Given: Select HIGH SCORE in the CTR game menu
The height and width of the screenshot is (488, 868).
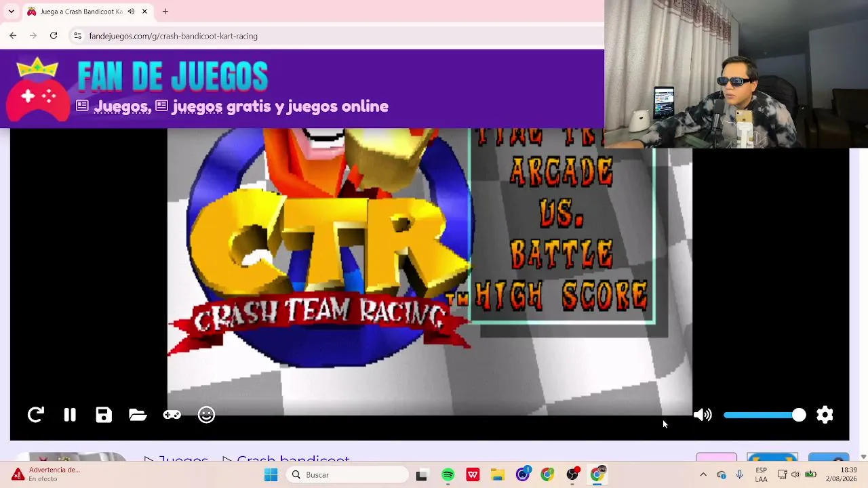Looking at the screenshot, I should [x=562, y=296].
